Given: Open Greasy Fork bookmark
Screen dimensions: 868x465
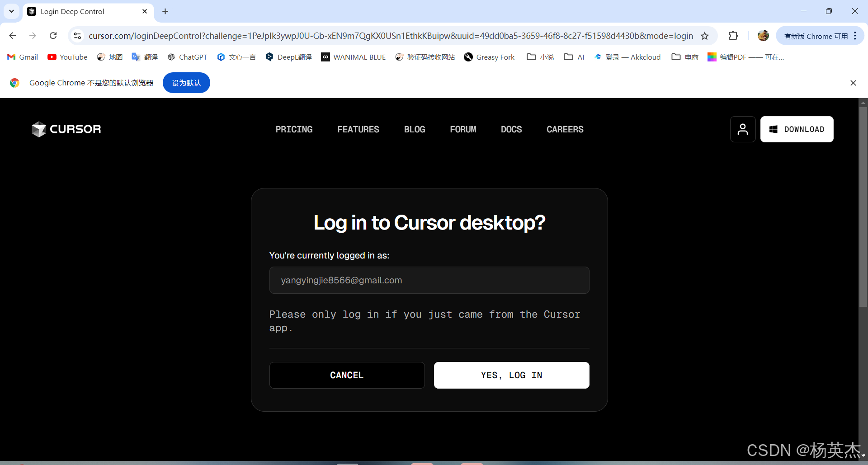Looking at the screenshot, I should pyautogui.click(x=490, y=57).
